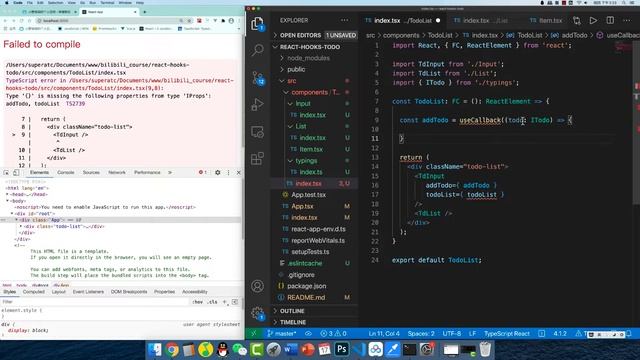The width and height of the screenshot is (640, 360).
Task: Toggle the element inspector icon in DevTools
Action: tap(6, 173)
